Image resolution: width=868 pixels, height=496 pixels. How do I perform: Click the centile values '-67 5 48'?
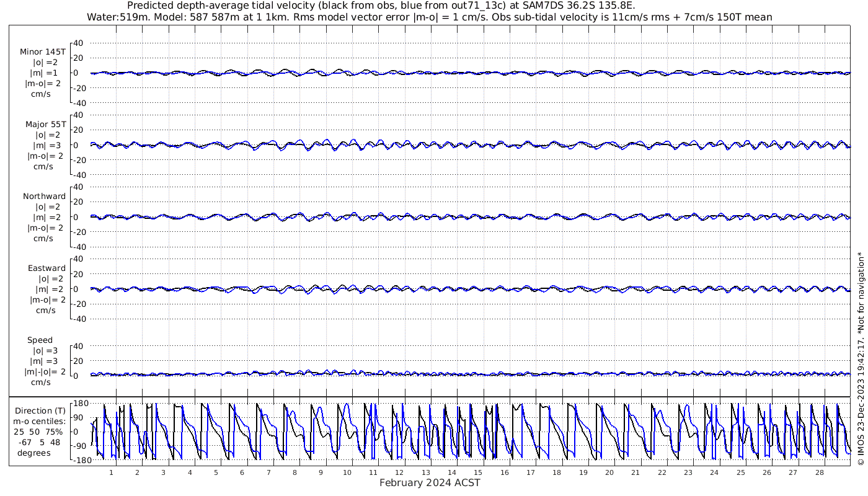click(x=40, y=443)
